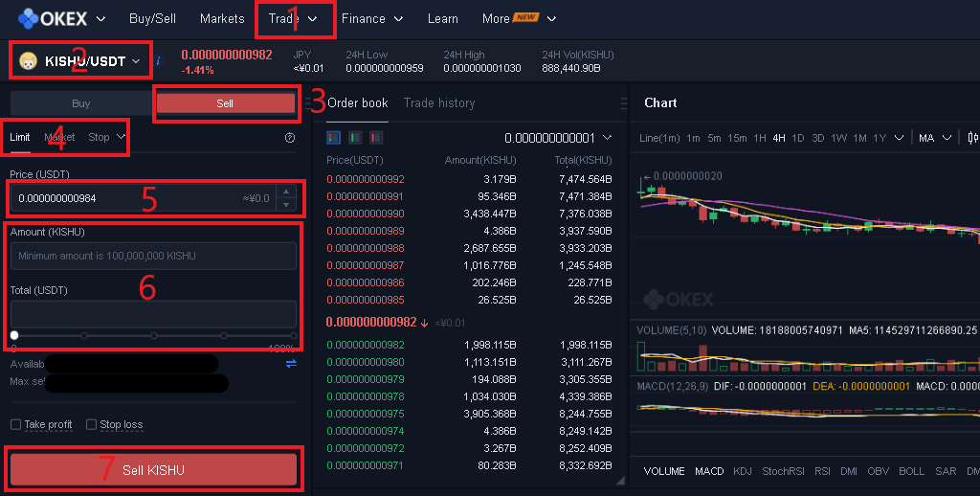980x496 pixels.
Task: Click the OKEX logo
Action: 53,19
